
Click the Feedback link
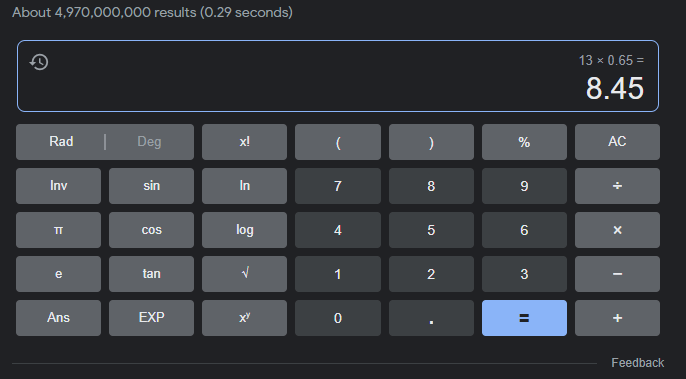pos(637,363)
